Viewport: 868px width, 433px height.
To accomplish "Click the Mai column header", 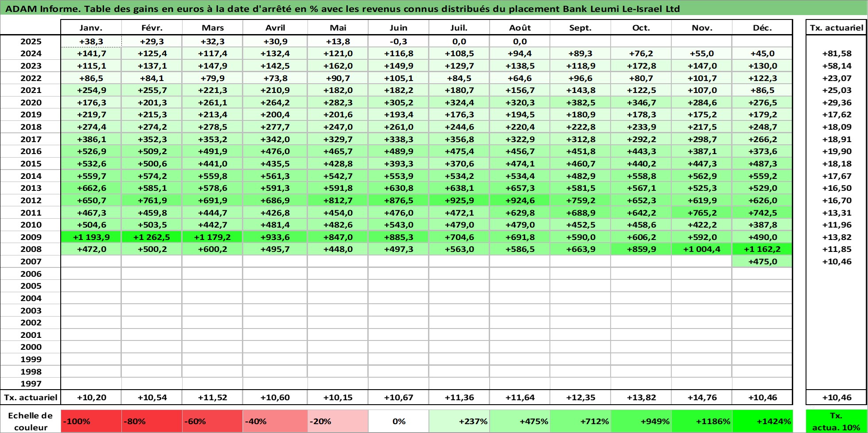I will click(338, 27).
